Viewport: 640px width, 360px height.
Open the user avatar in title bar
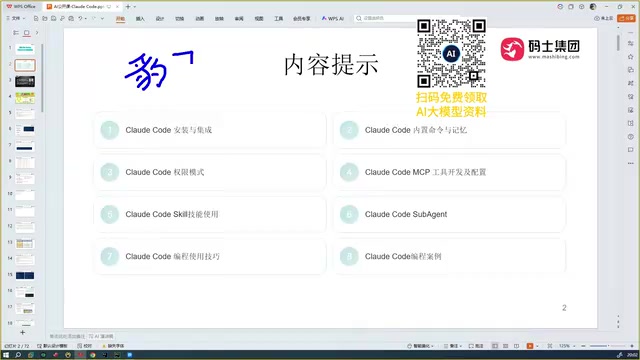pos(593,7)
